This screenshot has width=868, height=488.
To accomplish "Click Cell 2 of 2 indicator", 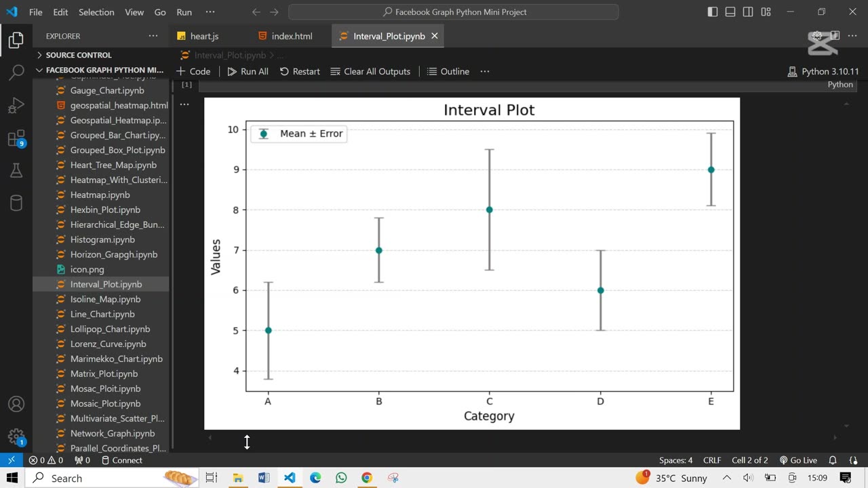I will 749,460.
